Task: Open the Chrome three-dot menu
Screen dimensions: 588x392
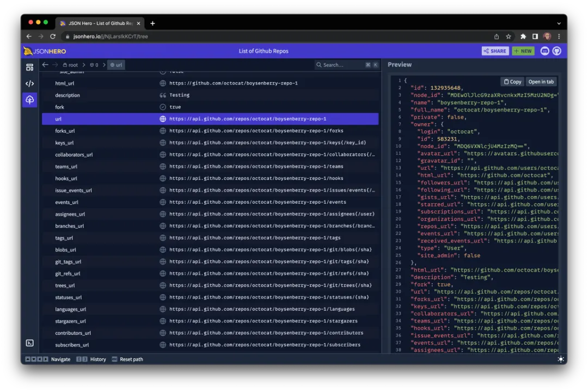Action: (559, 36)
